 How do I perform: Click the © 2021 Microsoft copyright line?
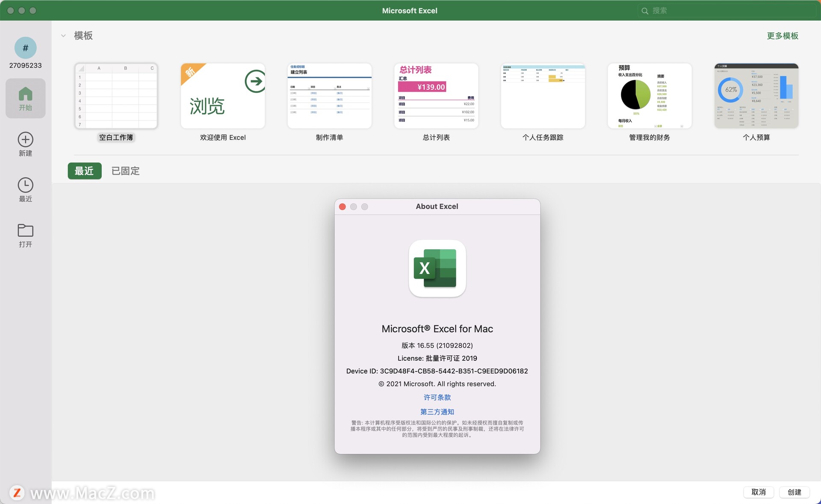(437, 384)
